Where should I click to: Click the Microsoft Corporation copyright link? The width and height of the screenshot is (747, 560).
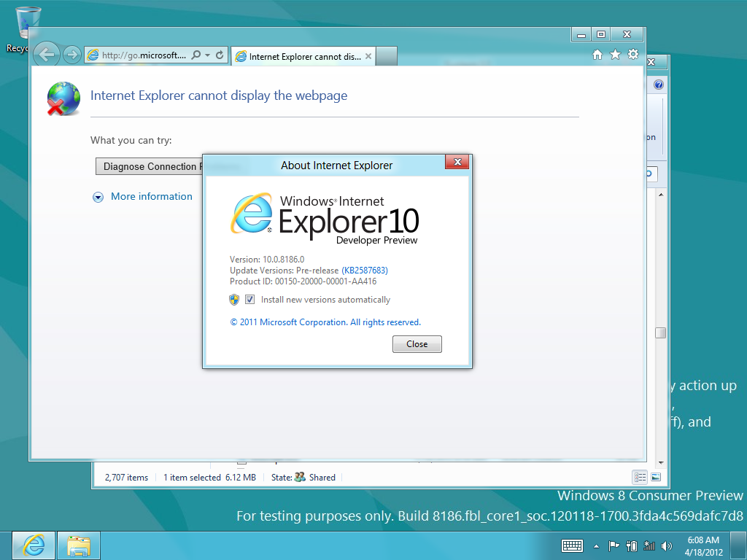pos(325,322)
